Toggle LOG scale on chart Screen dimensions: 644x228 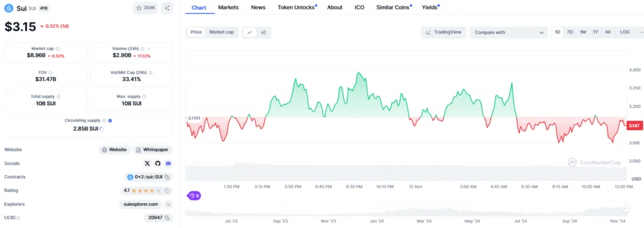625,32
